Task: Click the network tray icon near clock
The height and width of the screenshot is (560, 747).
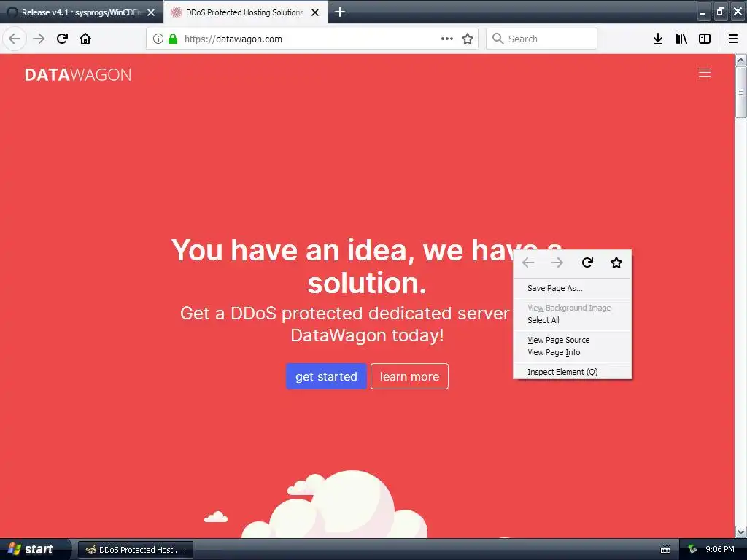Action: 692,550
